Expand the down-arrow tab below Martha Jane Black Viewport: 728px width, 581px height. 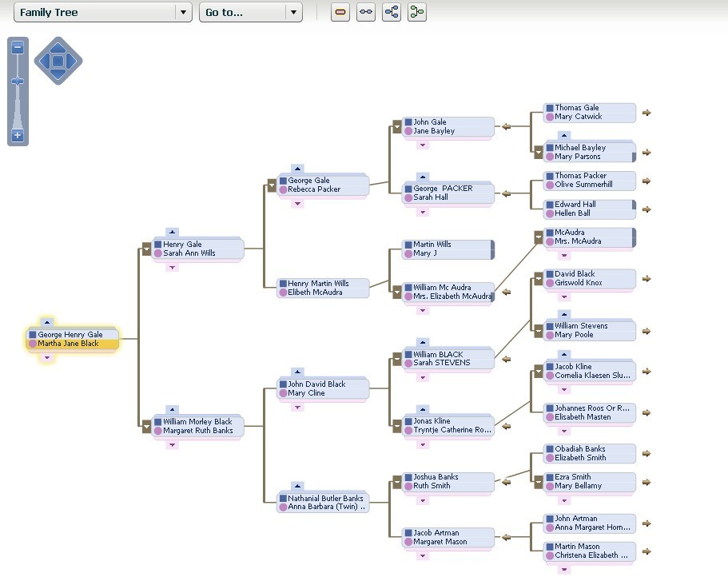click(47, 357)
